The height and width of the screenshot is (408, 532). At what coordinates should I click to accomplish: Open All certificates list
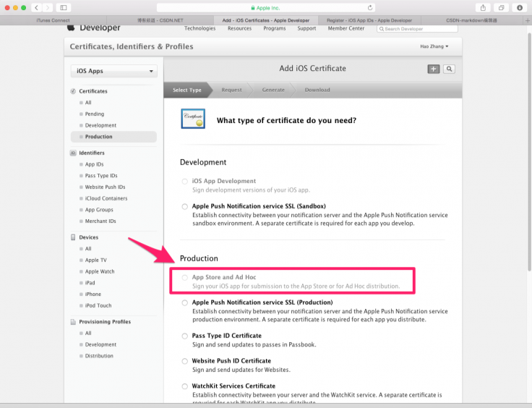[x=88, y=103]
